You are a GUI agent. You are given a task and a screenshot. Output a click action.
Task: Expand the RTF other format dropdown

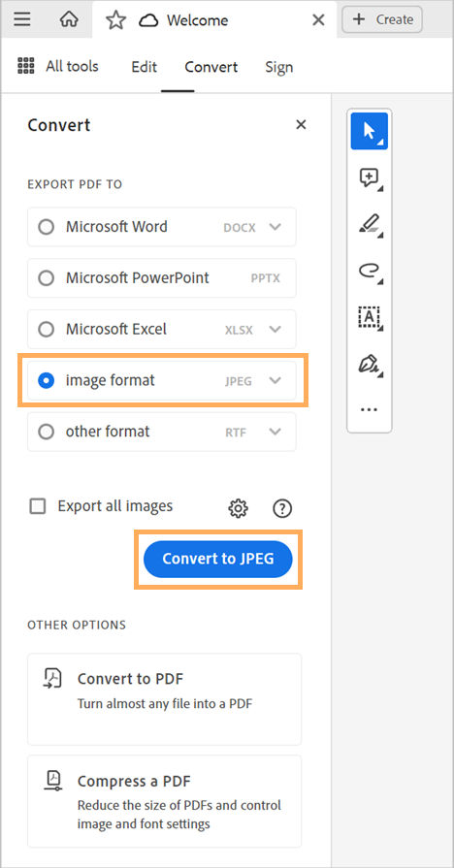coord(276,432)
